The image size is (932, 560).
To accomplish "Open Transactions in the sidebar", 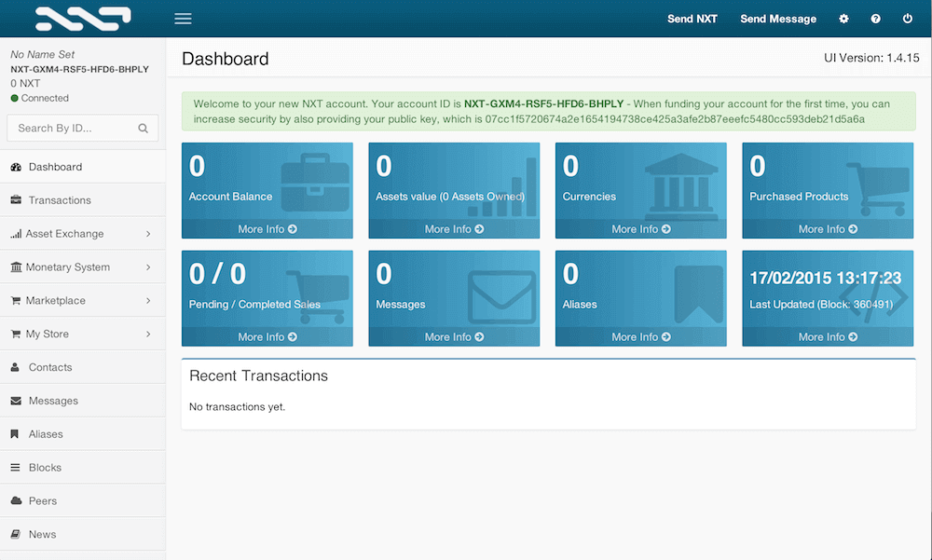I will [x=83, y=200].
